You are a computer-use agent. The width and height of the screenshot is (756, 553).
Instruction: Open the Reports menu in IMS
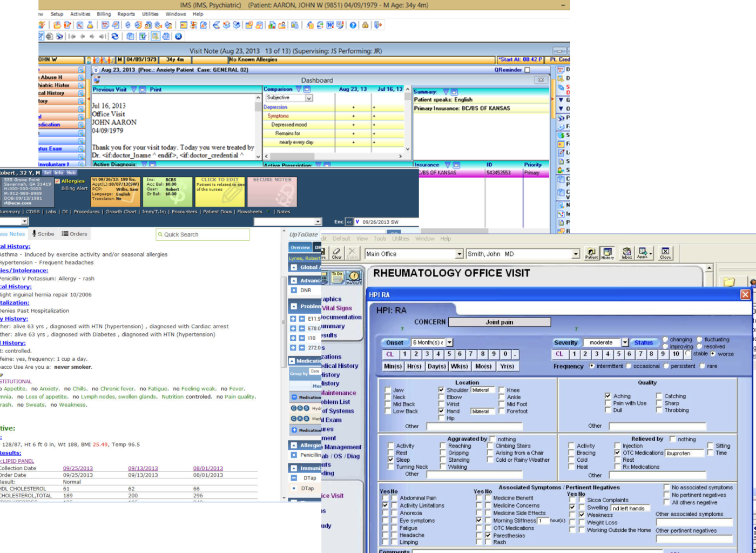[x=126, y=15]
